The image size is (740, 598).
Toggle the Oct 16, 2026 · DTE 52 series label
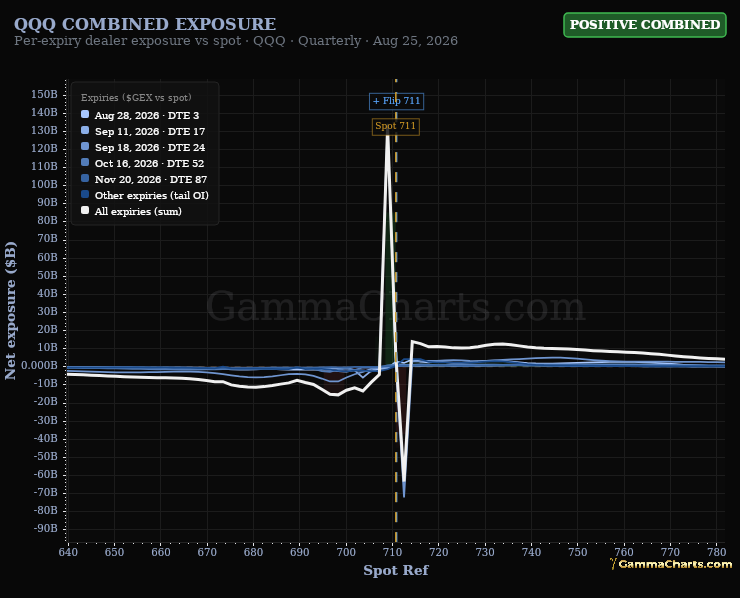click(x=150, y=164)
